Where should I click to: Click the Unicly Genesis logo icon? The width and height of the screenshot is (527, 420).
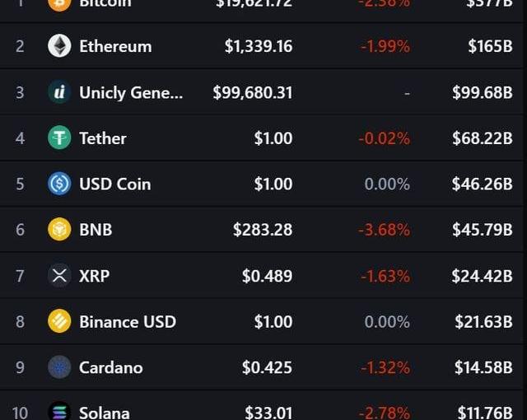pos(59,91)
